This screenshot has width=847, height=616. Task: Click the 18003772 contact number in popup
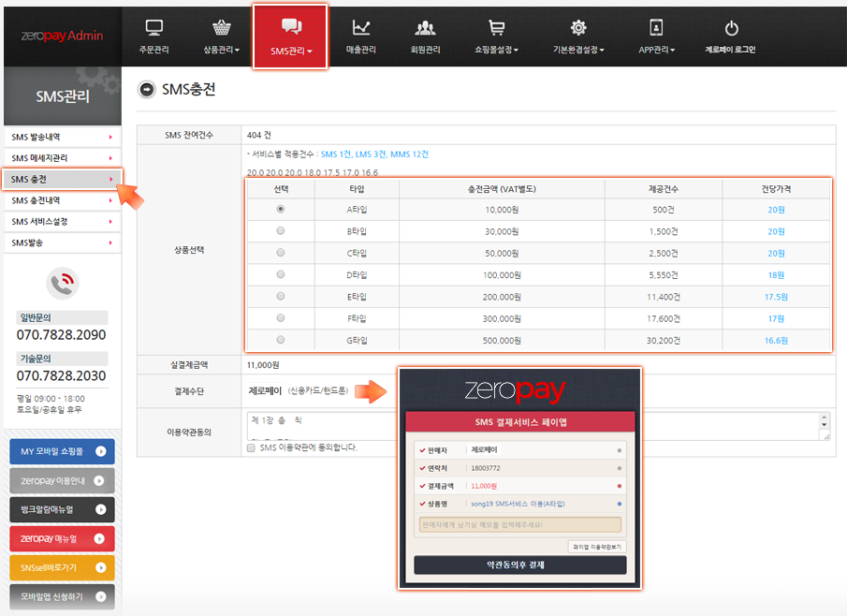tap(486, 468)
